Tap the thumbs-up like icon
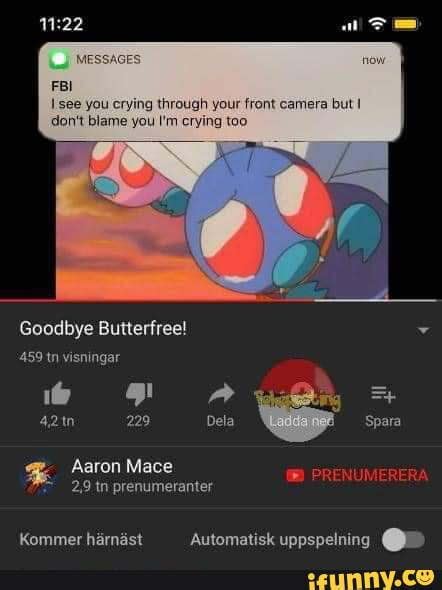The image size is (442, 590). coord(57,394)
